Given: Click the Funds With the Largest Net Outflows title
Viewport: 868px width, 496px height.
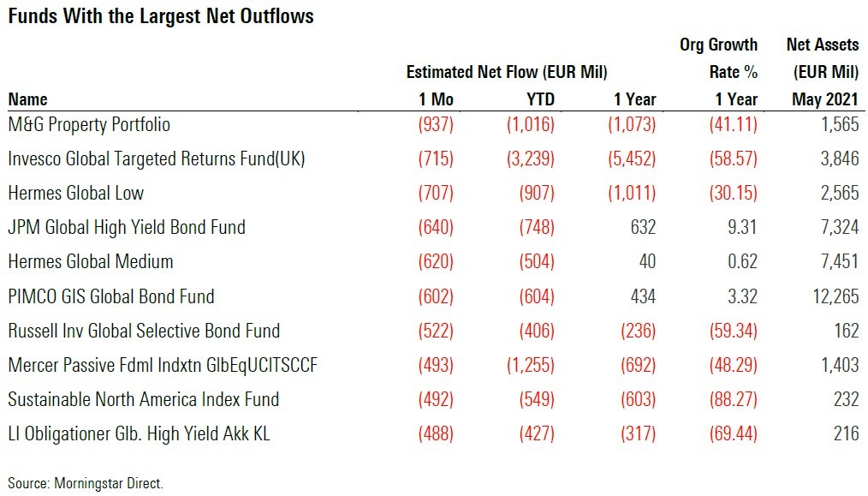Looking at the screenshot, I should coord(161,15).
